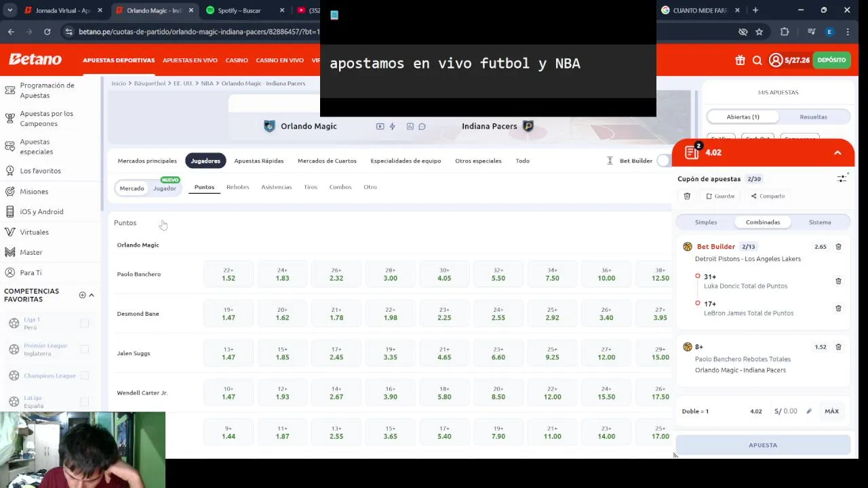Collapse the bet slip with chevron
Screen dimensions: 868x488
(837, 152)
